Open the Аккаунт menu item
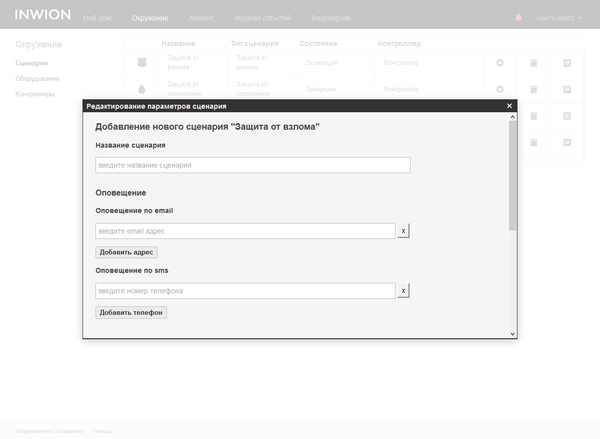 click(x=201, y=18)
